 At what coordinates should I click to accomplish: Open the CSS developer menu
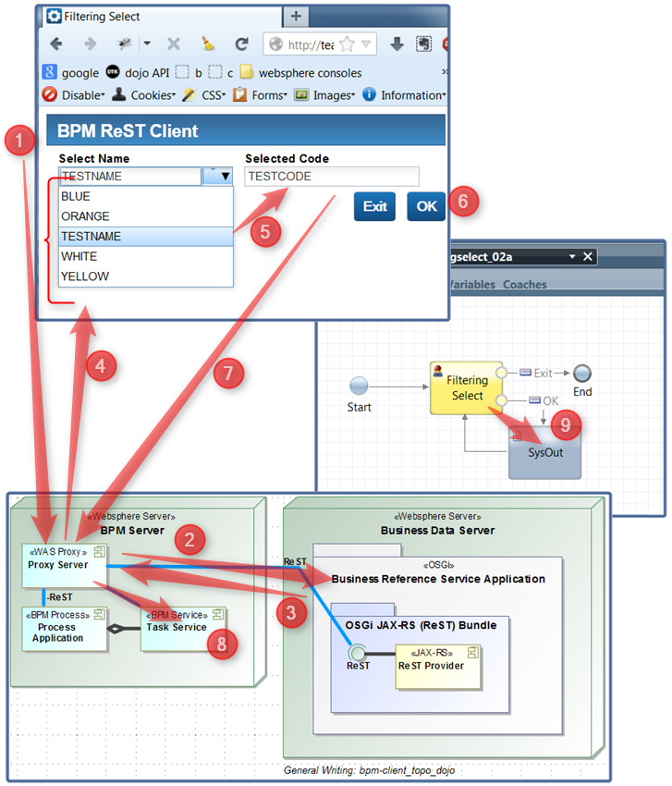click(204, 94)
